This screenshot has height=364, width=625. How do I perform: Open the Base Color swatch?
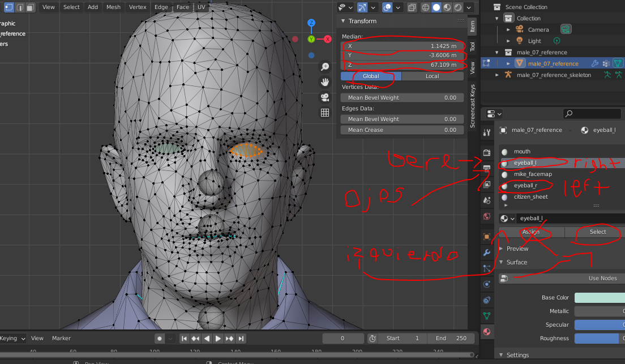click(600, 298)
